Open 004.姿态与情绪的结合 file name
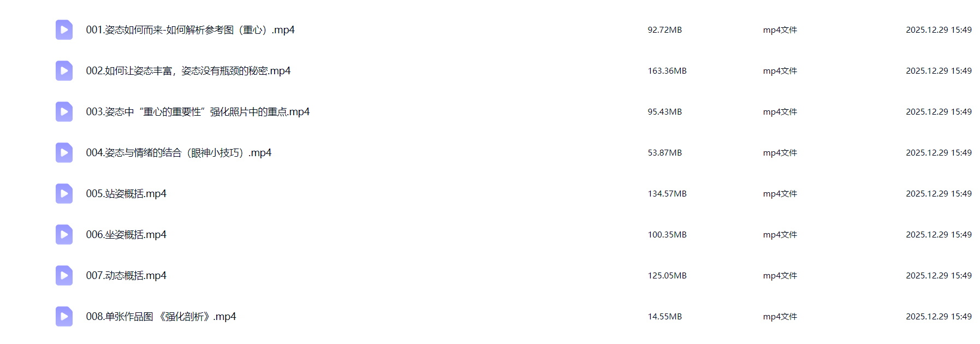The height and width of the screenshot is (344, 980). (x=179, y=153)
